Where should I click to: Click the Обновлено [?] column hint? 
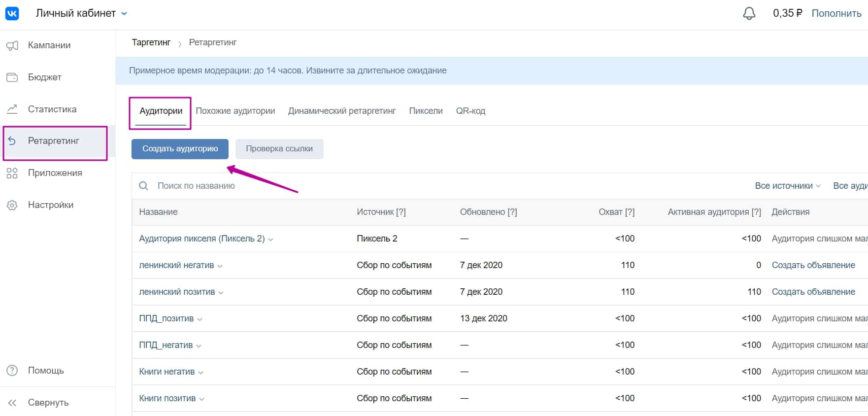tap(512, 212)
